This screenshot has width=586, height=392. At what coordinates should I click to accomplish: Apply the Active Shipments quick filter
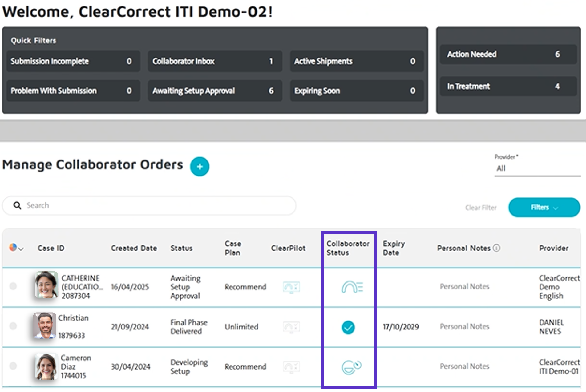point(357,61)
